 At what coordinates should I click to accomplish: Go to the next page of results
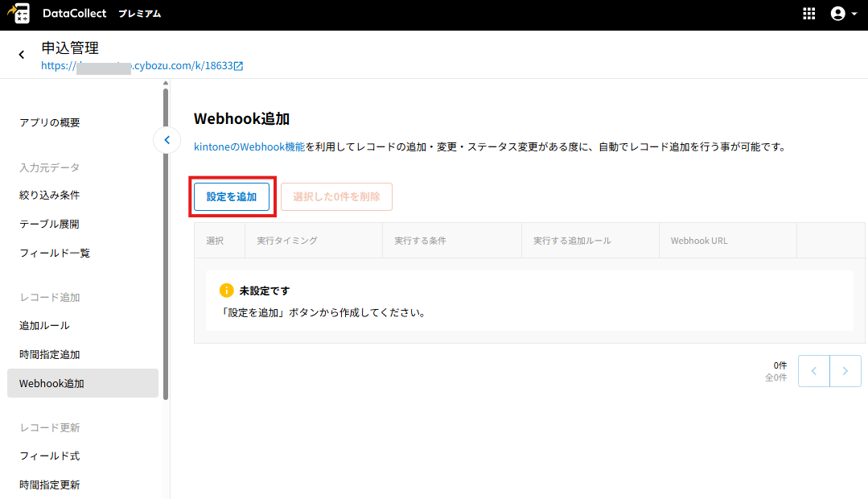pyautogui.click(x=845, y=371)
